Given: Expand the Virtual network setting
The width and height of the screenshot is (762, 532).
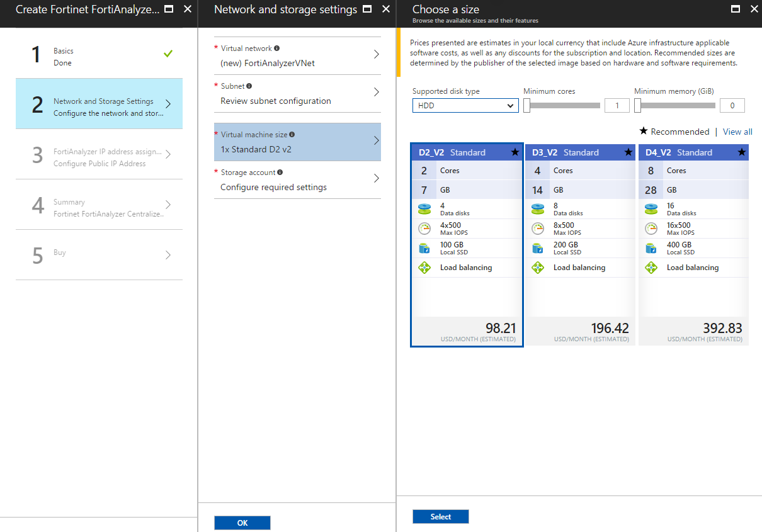Looking at the screenshot, I should pos(297,56).
